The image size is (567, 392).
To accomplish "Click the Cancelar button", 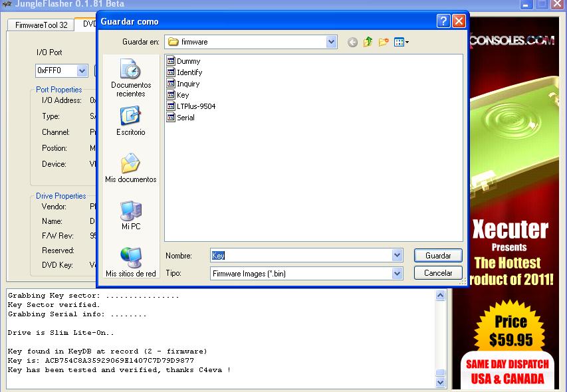I will (x=438, y=273).
